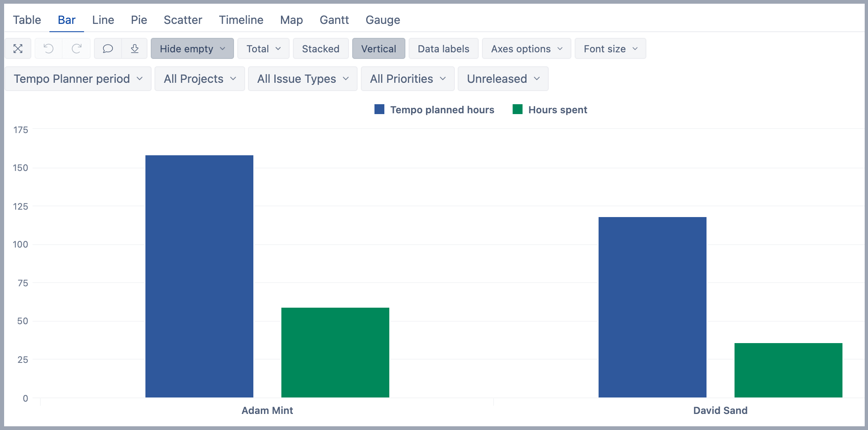The image size is (868, 430).
Task: Toggle the Vertical orientation button
Action: tap(378, 49)
